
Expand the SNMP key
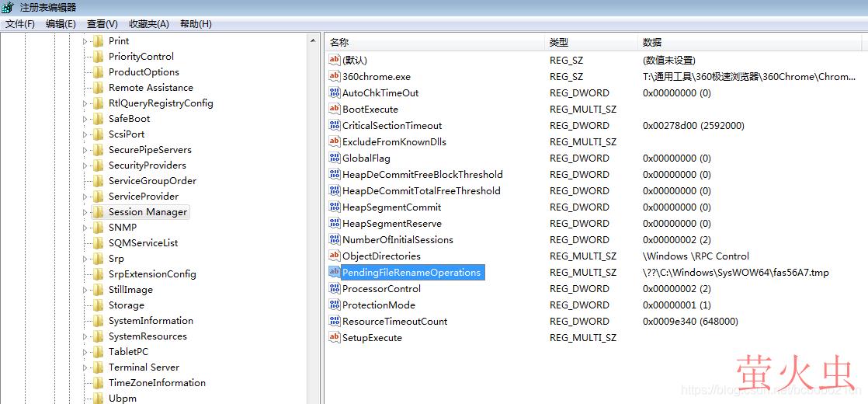point(85,227)
